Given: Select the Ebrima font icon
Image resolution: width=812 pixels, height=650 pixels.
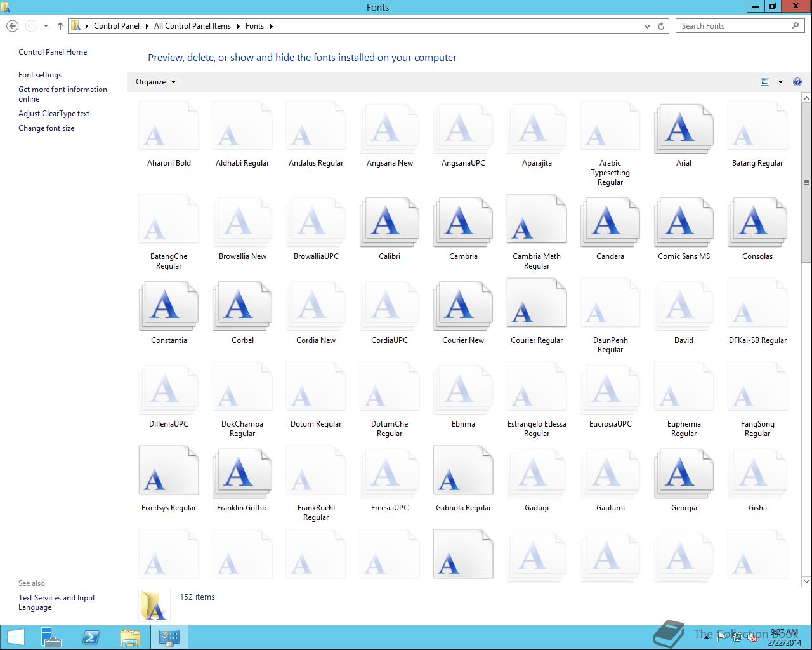Looking at the screenshot, I should [x=463, y=390].
